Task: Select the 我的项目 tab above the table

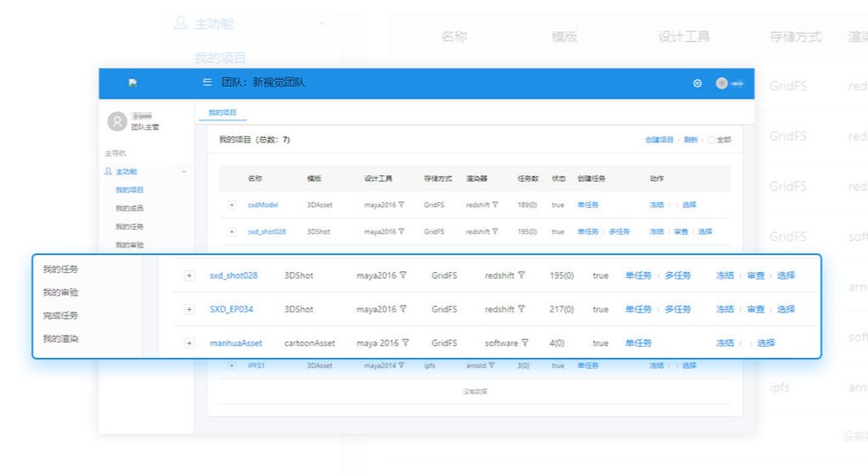Action: pyautogui.click(x=223, y=113)
